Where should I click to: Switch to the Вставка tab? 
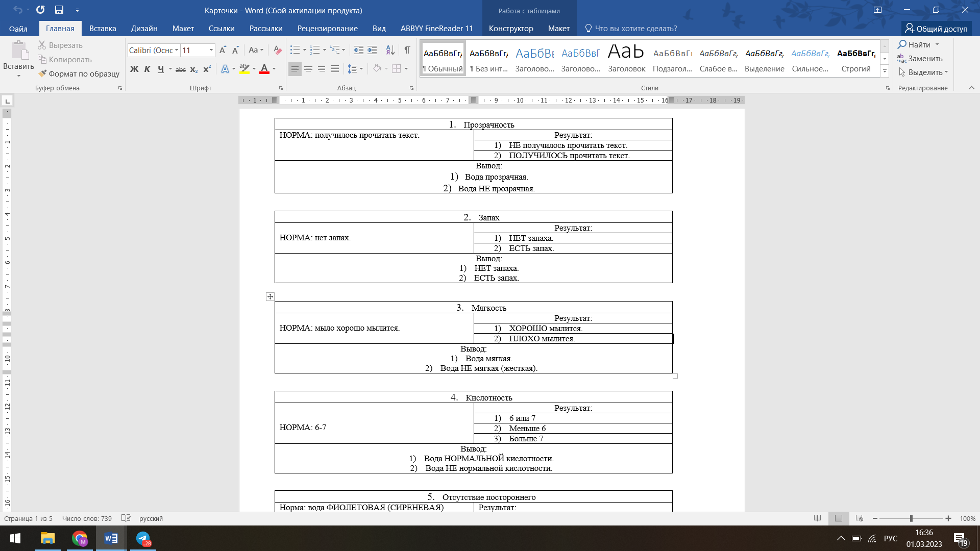(x=103, y=29)
